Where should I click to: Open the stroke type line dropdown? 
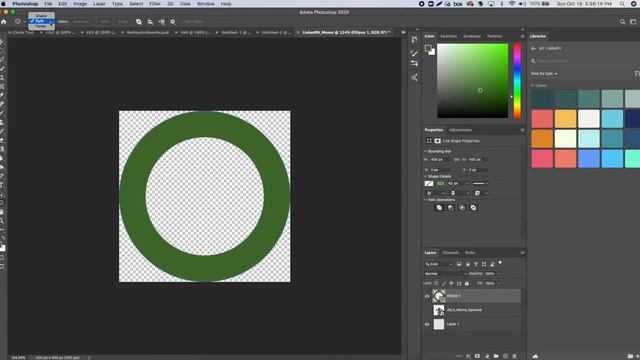coord(480,184)
